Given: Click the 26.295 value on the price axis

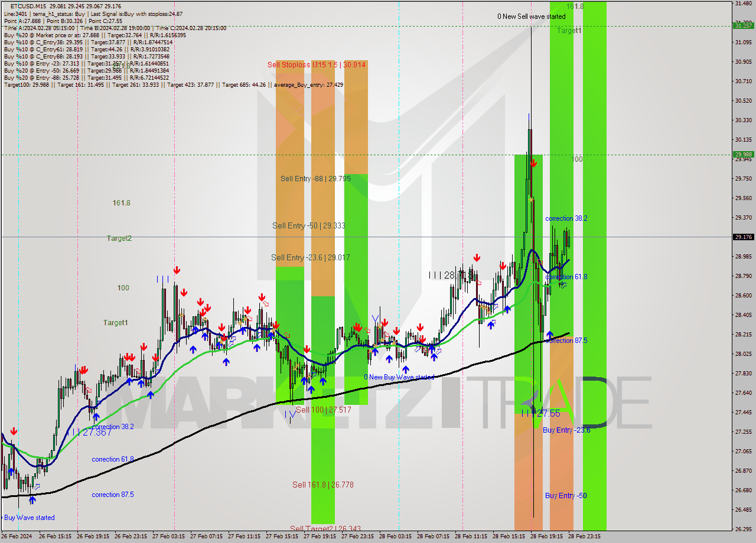Looking at the screenshot, I should [x=742, y=529].
